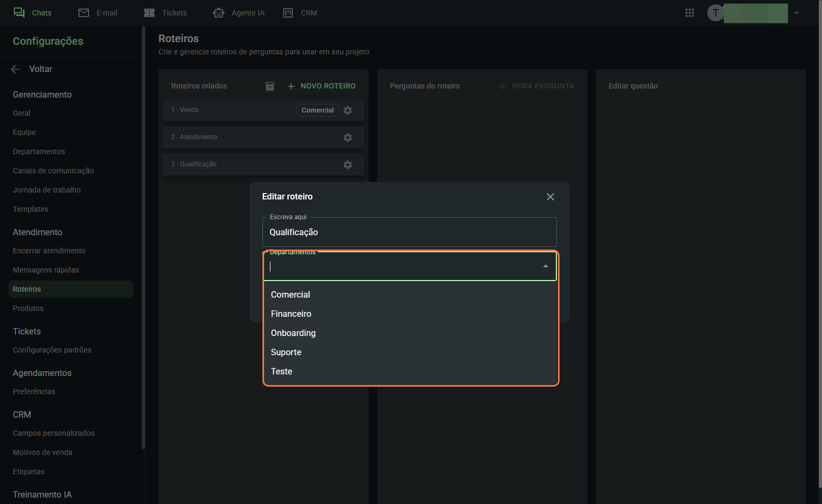This screenshot has height=504, width=822.
Task: Open the Tickets tab
Action: 165,13
